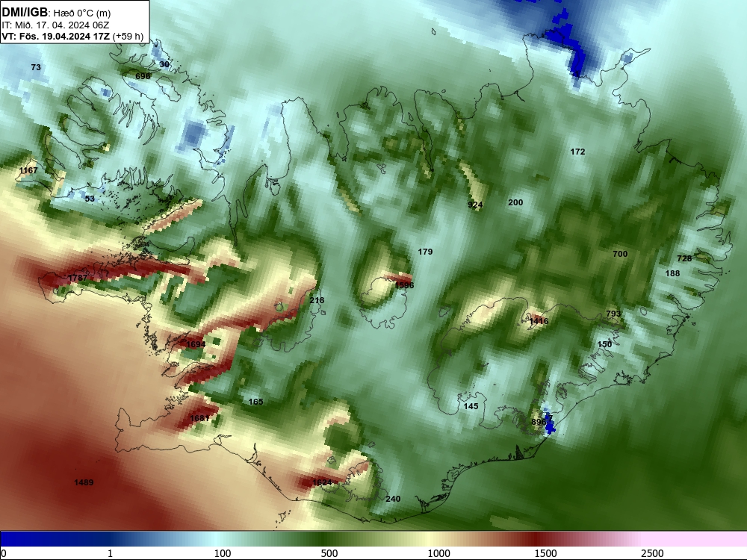This screenshot has width=747, height=560.
Task: Click the color scale label 2500
Action: (652, 553)
